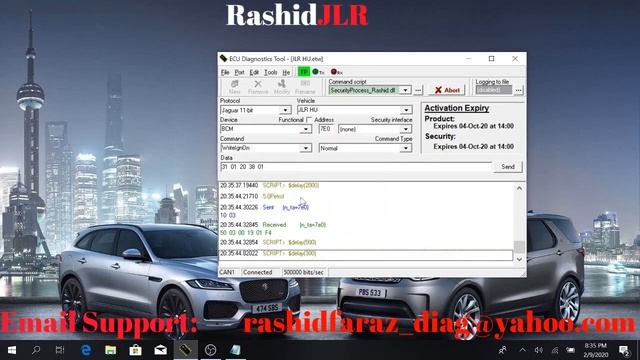Screen dimensions: 640x360
Task: Click ECU Diagnostics Tool taskbar icon
Action: click(x=185, y=350)
